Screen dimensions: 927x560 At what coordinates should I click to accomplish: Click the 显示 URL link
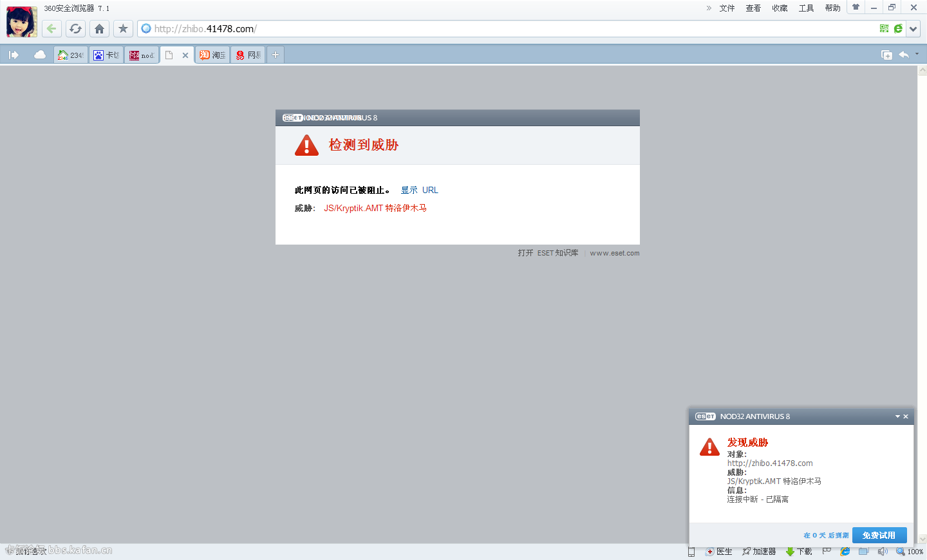(419, 190)
